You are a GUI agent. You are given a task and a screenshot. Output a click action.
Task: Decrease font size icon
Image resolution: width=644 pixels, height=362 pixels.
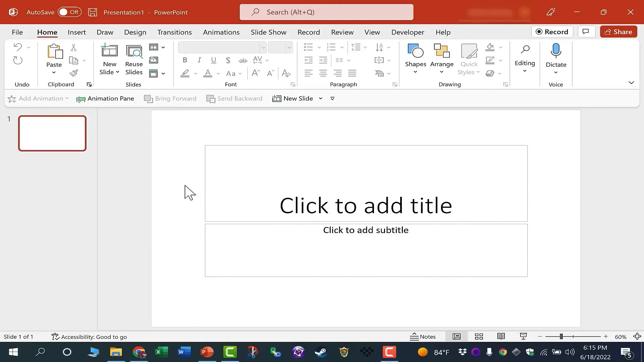270,73
